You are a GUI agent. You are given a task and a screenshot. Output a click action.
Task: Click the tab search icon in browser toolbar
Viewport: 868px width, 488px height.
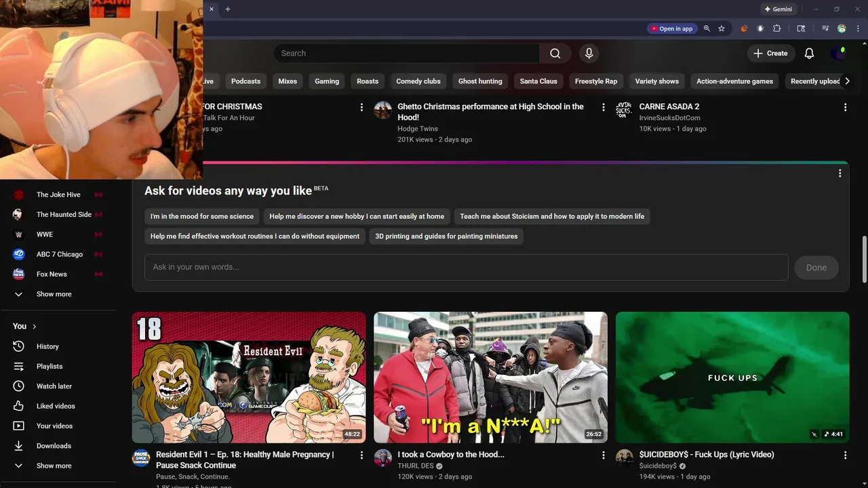801,28
